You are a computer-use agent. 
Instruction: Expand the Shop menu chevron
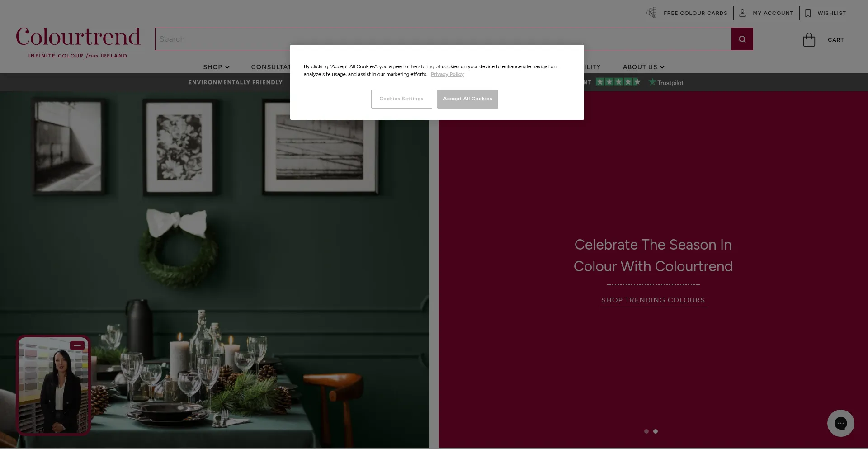[227, 67]
